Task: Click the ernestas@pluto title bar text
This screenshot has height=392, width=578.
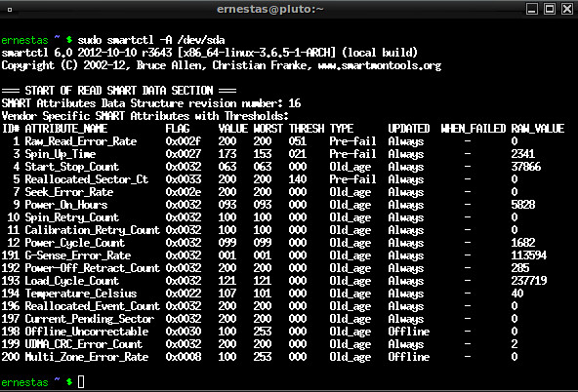Action: [269, 9]
